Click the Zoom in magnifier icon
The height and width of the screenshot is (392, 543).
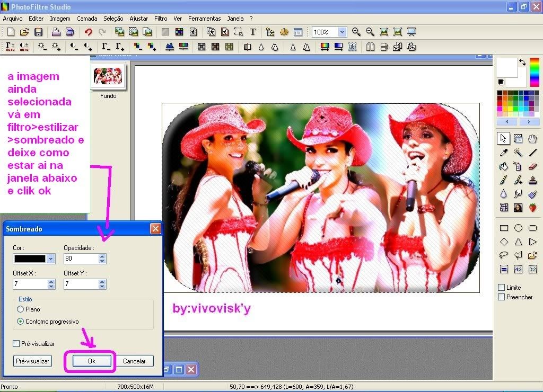pyautogui.click(x=356, y=32)
